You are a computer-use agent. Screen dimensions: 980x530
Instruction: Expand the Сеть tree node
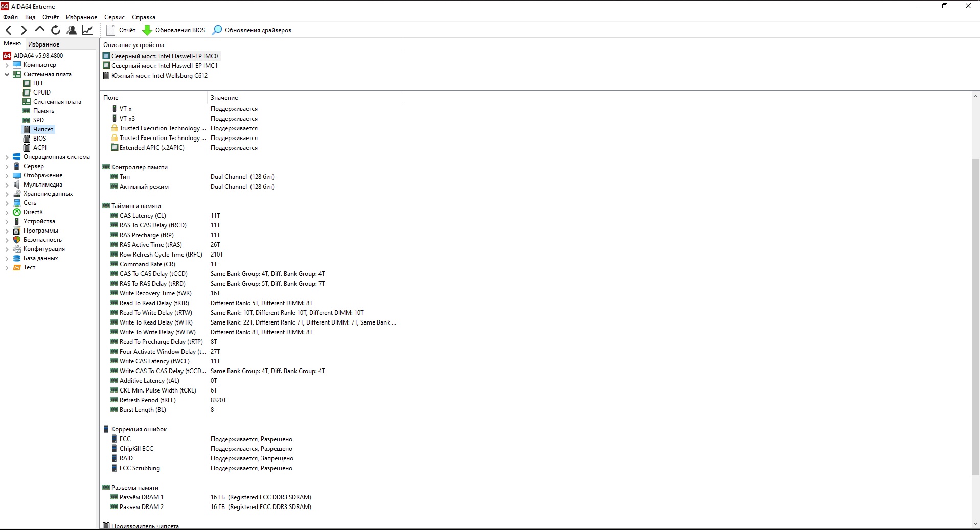(7, 203)
